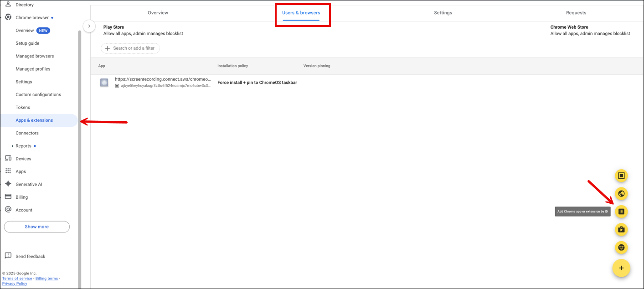Change the Force install installation policy

[257, 83]
